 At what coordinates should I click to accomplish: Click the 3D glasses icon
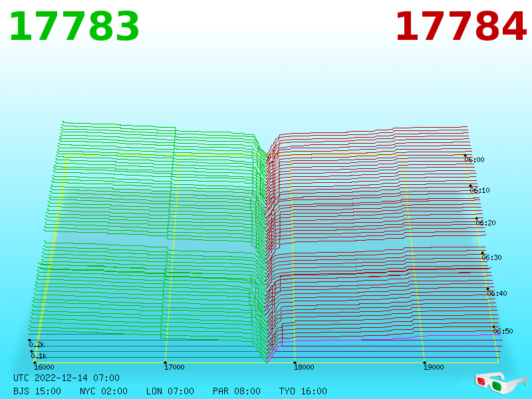pos(500,383)
